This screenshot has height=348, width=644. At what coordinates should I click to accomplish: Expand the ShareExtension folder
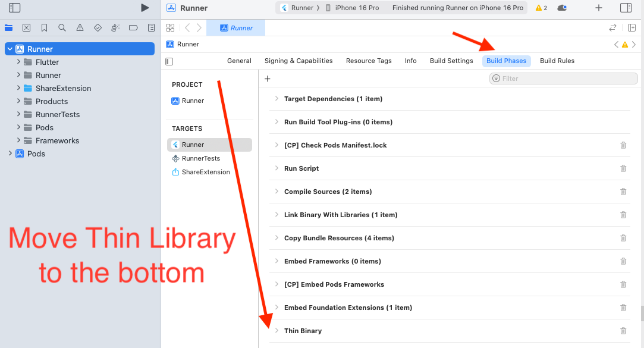pyautogui.click(x=18, y=88)
